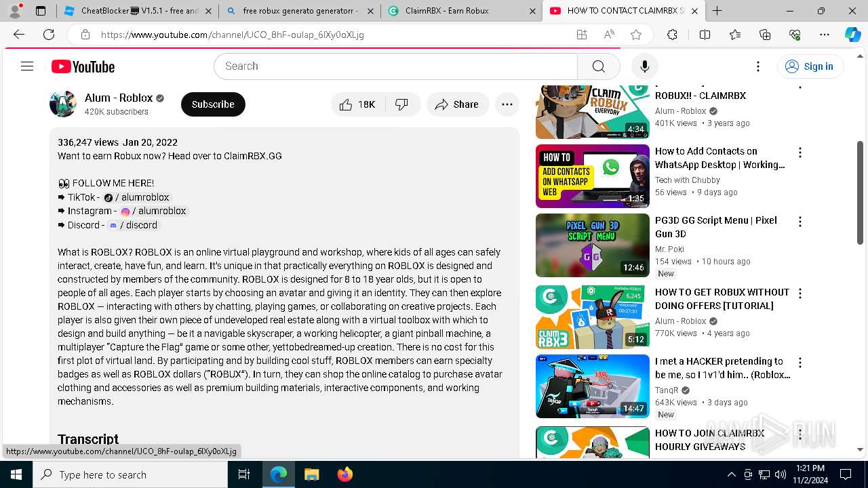Open options menu for PG3D GG Script video
The height and width of the screenshot is (488, 868).
point(800,222)
